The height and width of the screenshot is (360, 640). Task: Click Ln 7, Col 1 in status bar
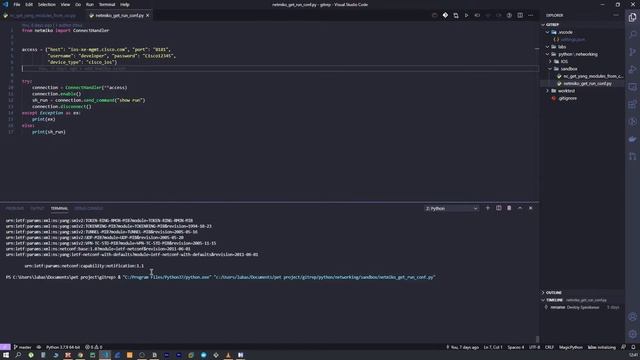[493, 347]
